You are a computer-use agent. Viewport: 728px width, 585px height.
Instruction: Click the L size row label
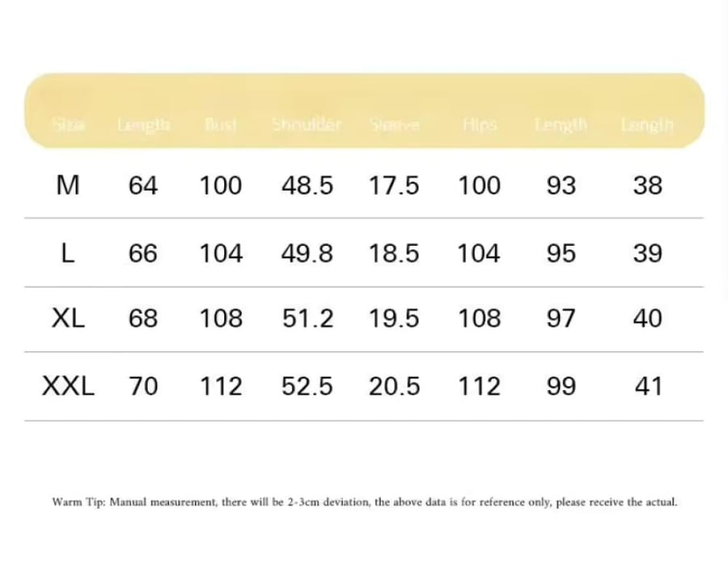click(68, 253)
